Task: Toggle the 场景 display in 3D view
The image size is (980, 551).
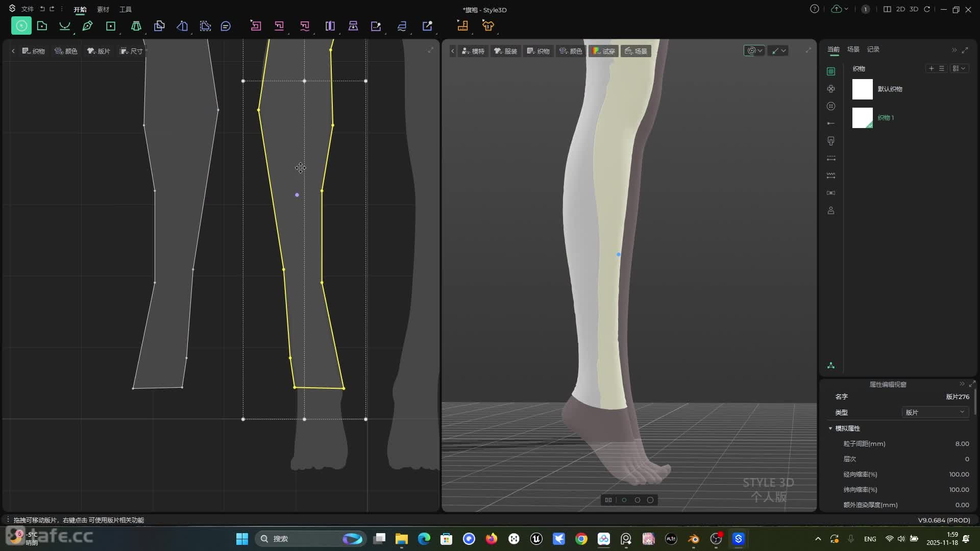Action: pyautogui.click(x=636, y=51)
